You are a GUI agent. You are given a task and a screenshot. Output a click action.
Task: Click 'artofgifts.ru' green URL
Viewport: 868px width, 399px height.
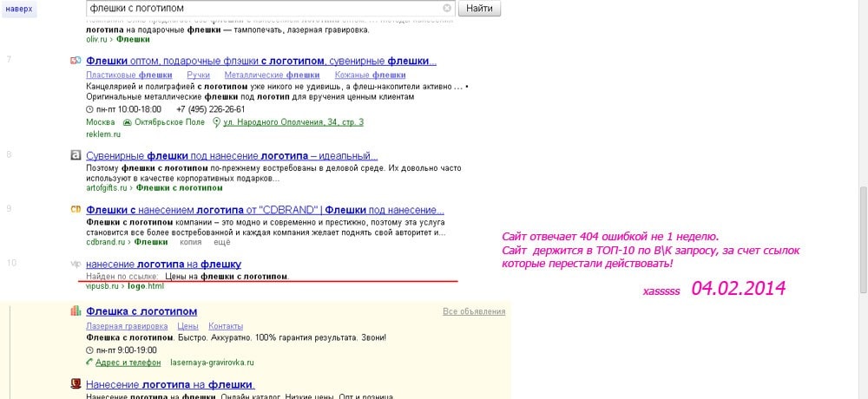107,188
